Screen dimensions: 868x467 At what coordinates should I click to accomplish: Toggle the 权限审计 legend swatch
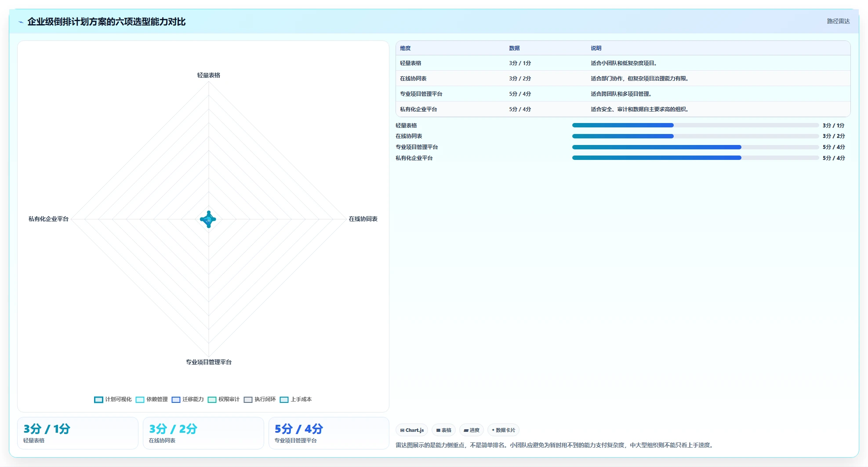coord(212,400)
